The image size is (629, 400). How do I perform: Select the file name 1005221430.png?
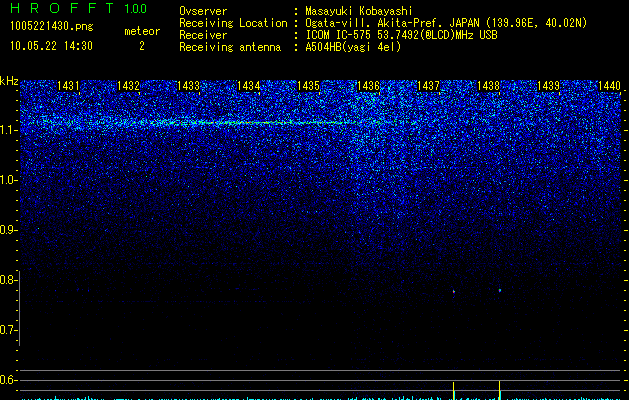pos(52,27)
